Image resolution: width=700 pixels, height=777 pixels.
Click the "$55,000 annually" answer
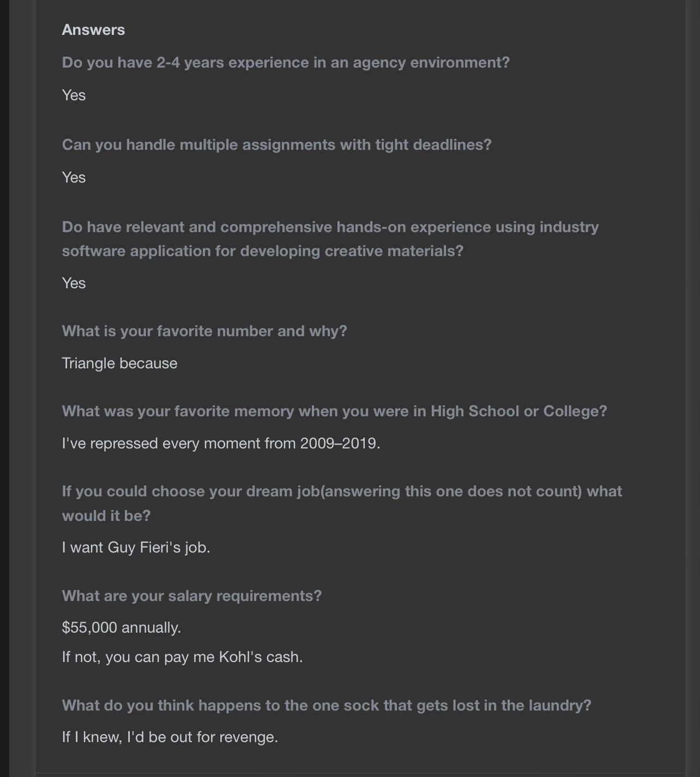(x=121, y=628)
